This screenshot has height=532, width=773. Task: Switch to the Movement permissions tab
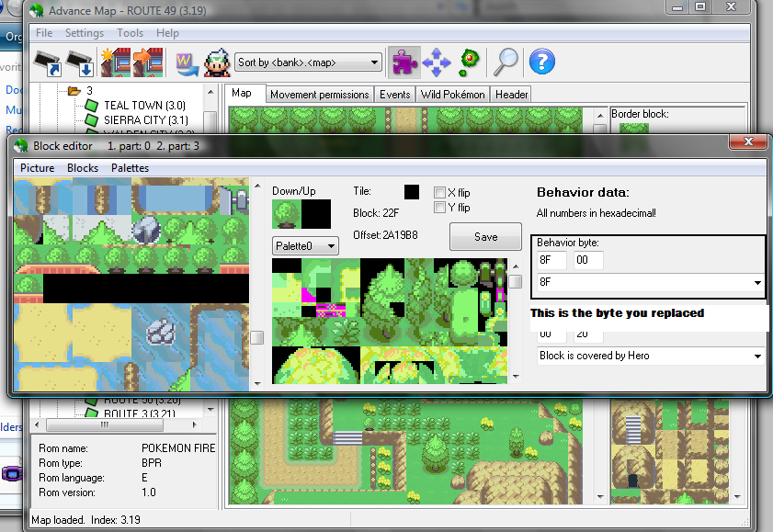320,95
